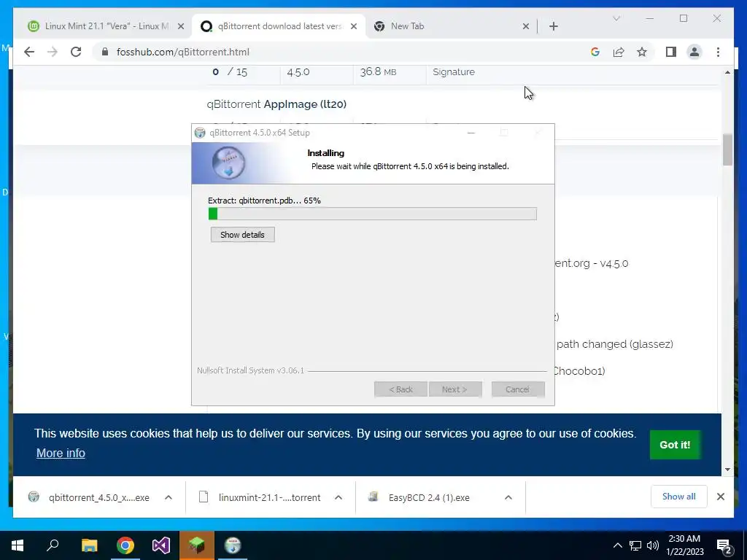Image resolution: width=747 pixels, height=560 pixels.
Task: Click the lock icon in address bar
Action: (105, 52)
